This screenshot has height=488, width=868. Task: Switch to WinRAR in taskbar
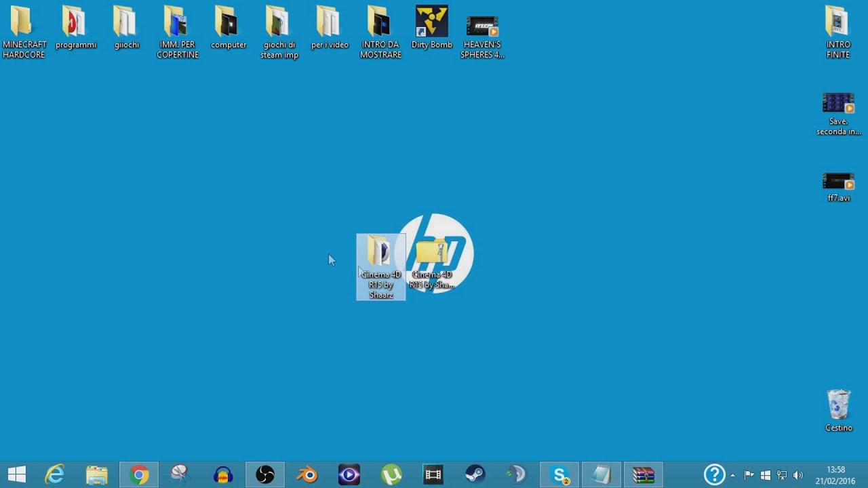(x=643, y=475)
